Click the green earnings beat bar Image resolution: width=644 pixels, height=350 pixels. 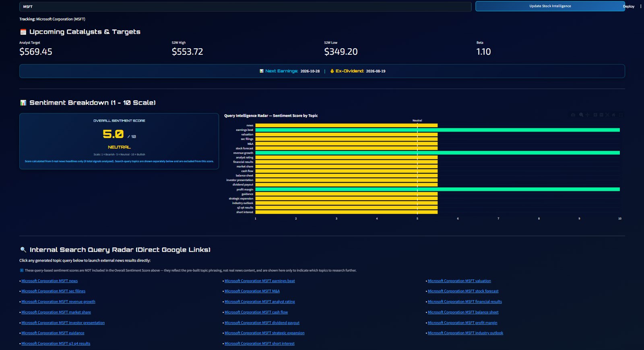(438, 130)
